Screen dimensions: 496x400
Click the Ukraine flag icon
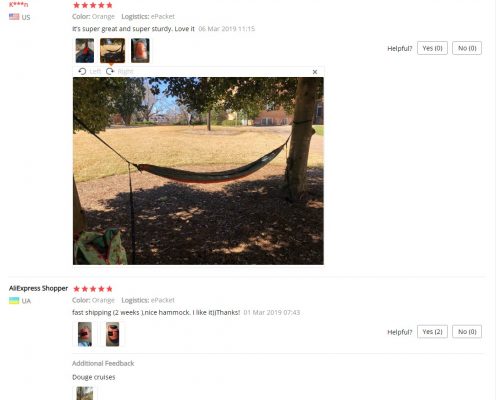coord(14,300)
